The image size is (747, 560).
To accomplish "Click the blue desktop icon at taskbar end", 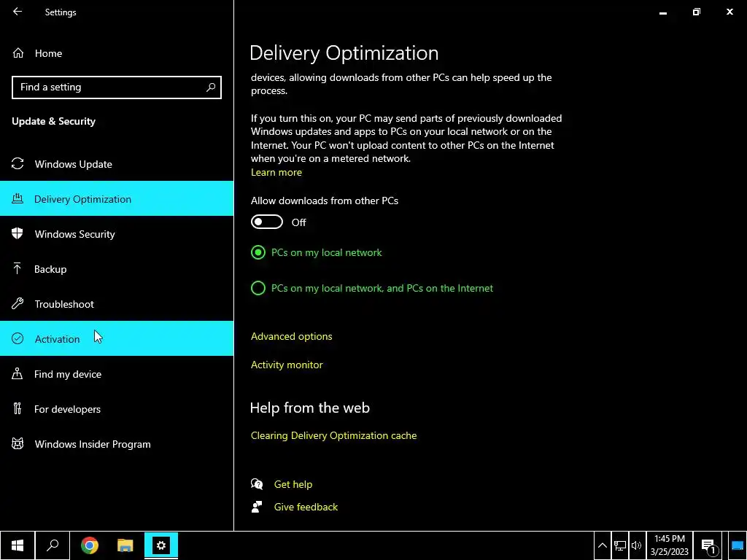I will click(x=738, y=545).
